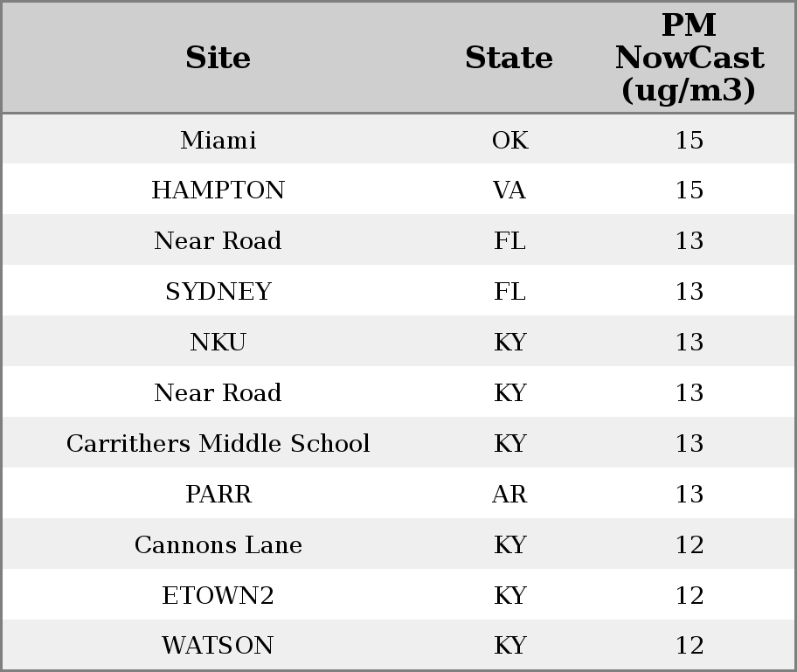Viewport: 797px width, 672px height.
Task: Select the Carrithers Middle School cell
Action: click(218, 443)
